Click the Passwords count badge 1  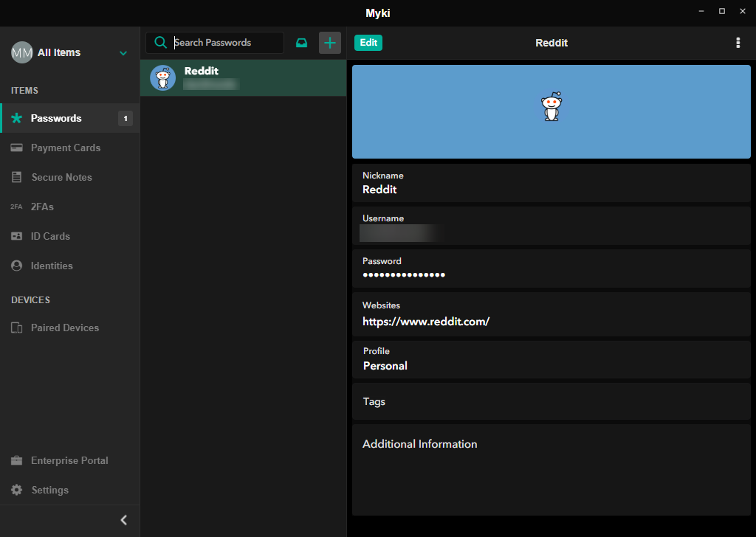pyautogui.click(x=126, y=118)
